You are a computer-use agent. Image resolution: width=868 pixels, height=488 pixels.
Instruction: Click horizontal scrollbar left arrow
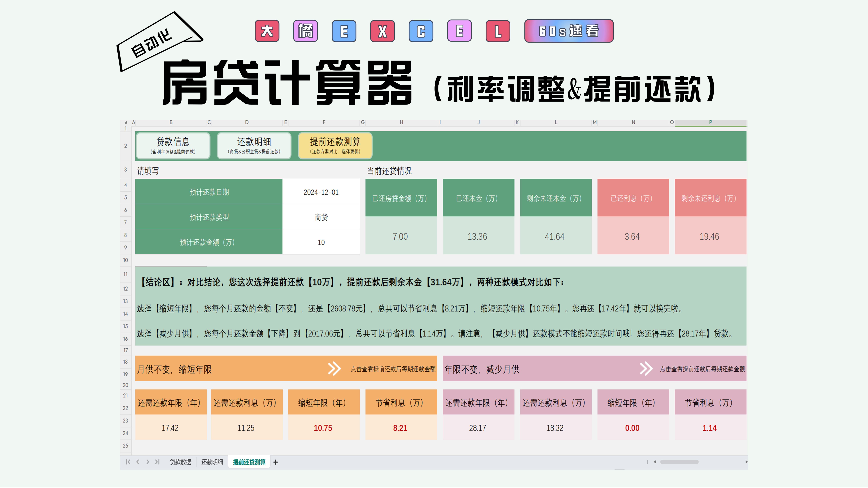[x=655, y=462]
